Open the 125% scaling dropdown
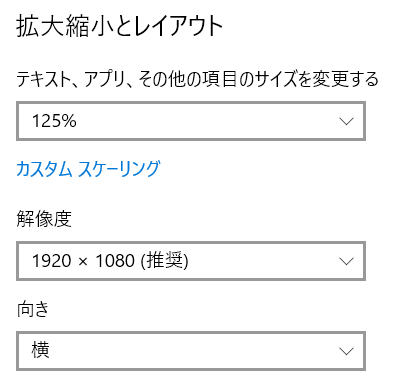 pos(191,121)
